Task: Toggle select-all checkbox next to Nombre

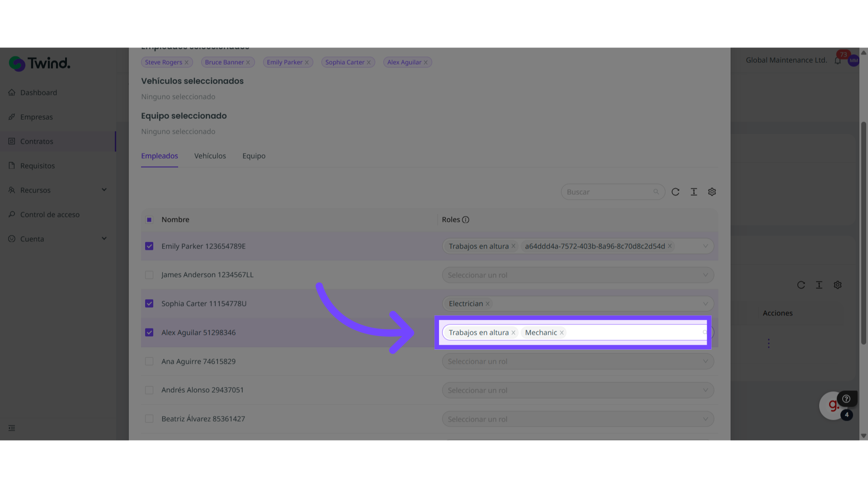Action: [149, 220]
